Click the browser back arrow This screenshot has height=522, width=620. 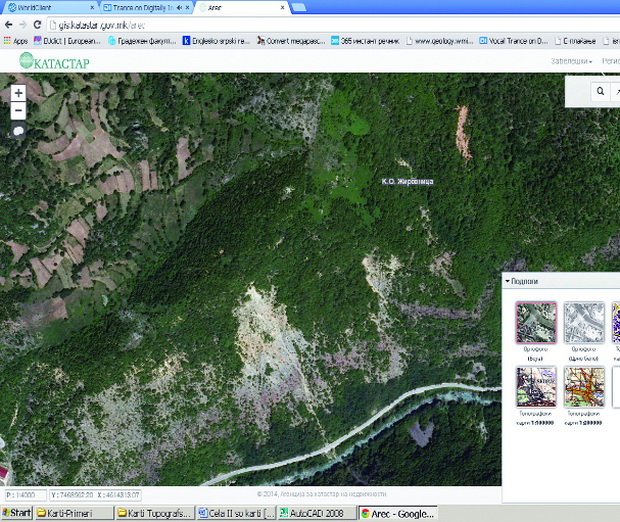pos(8,25)
